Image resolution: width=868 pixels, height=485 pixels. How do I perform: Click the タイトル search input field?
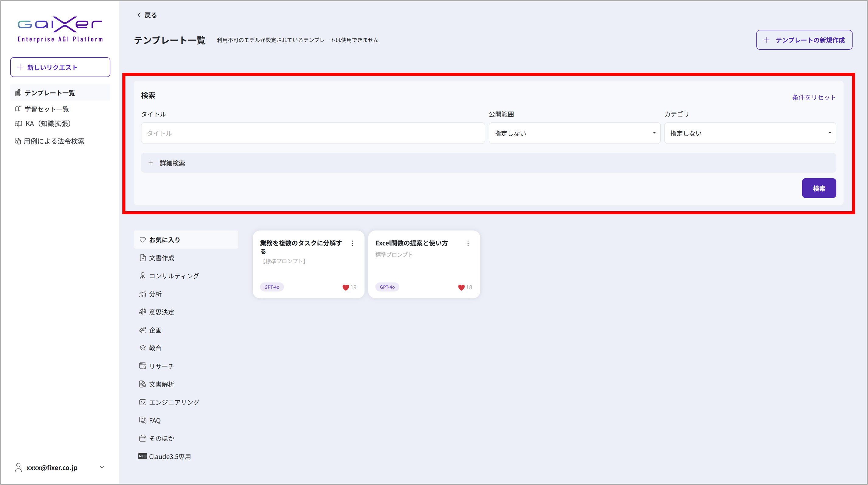pyautogui.click(x=312, y=133)
